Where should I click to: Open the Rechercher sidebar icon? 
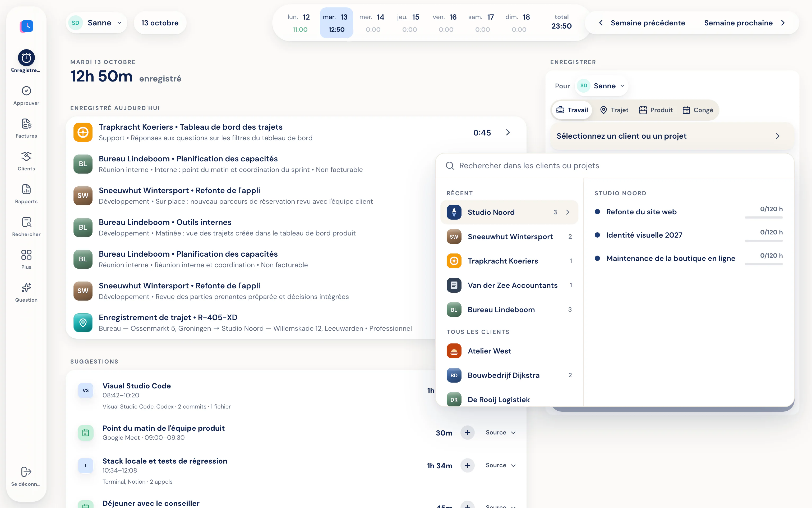coord(26,222)
